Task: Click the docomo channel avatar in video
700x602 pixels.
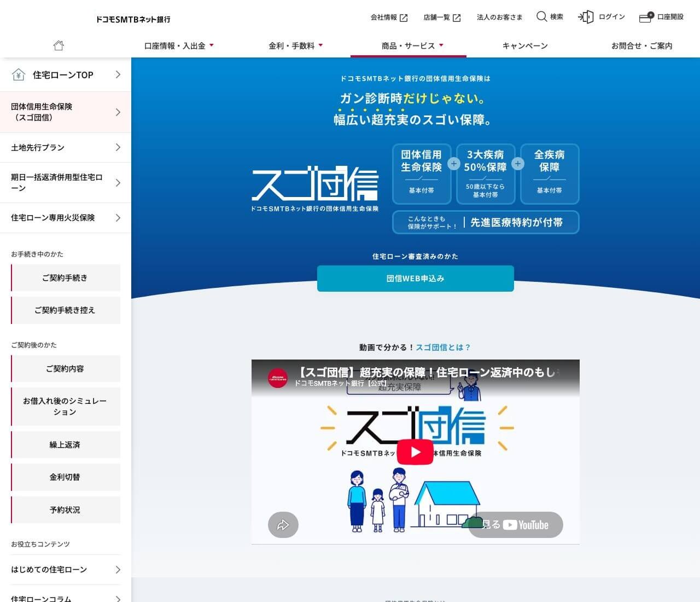Action: pos(278,378)
